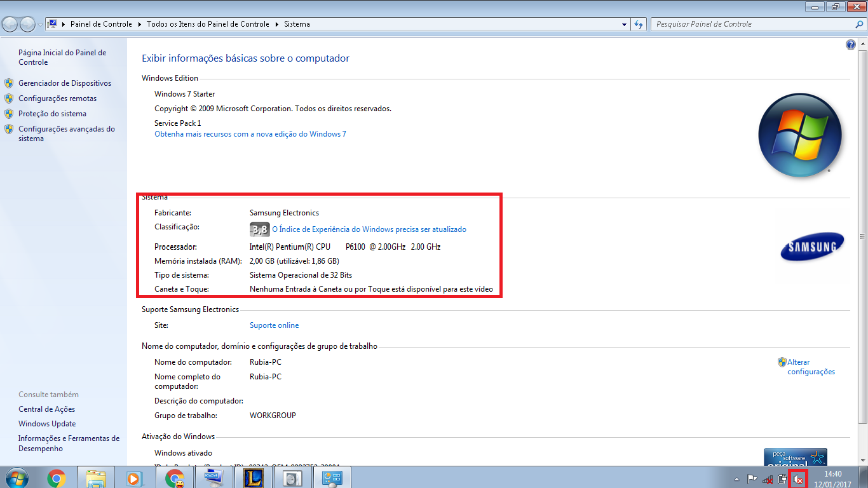Open the Windows Start button
The image size is (868, 488).
17,477
